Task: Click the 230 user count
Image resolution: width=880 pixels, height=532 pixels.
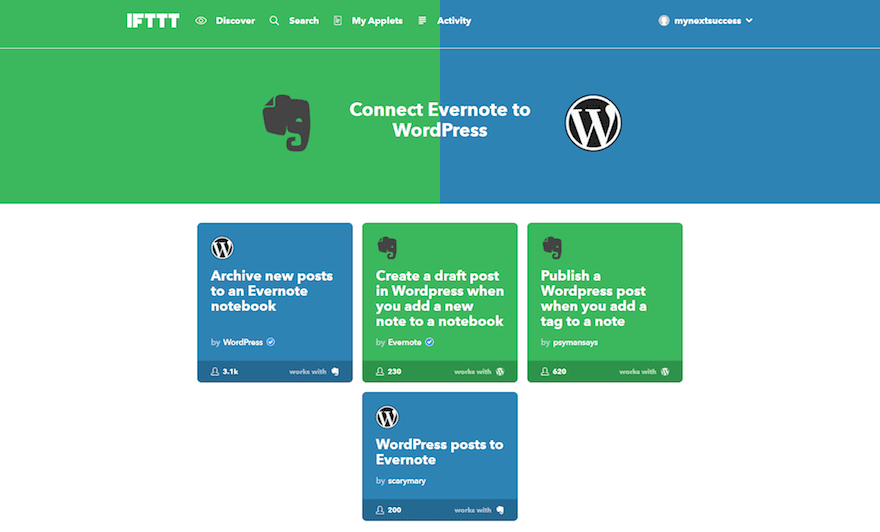Action: (395, 372)
